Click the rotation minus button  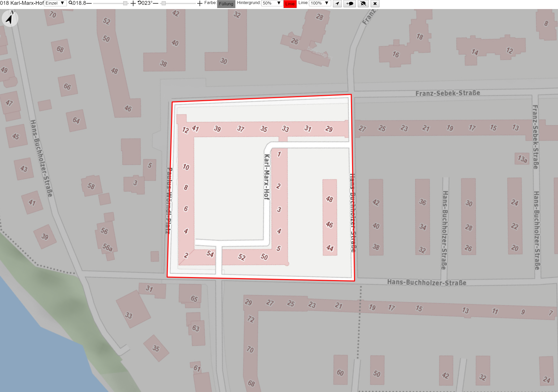pos(156,3)
